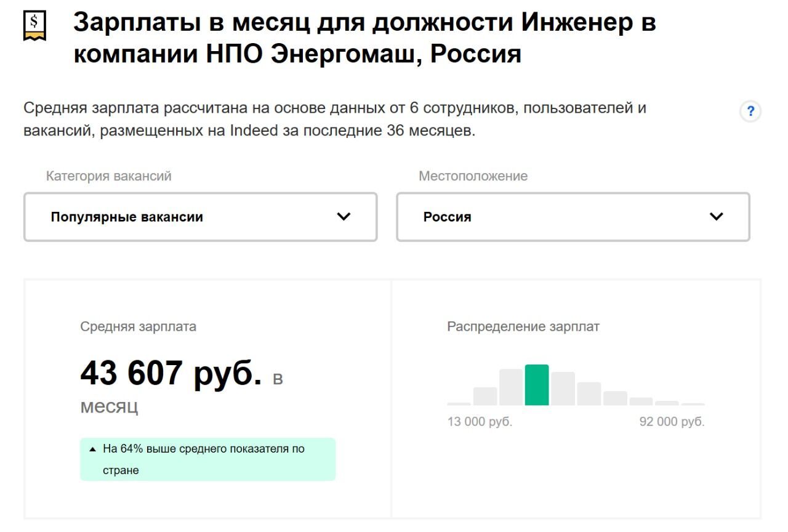Click the 43 607 руб. average salary value
The width and height of the screenshot is (788, 532).
(171, 373)
